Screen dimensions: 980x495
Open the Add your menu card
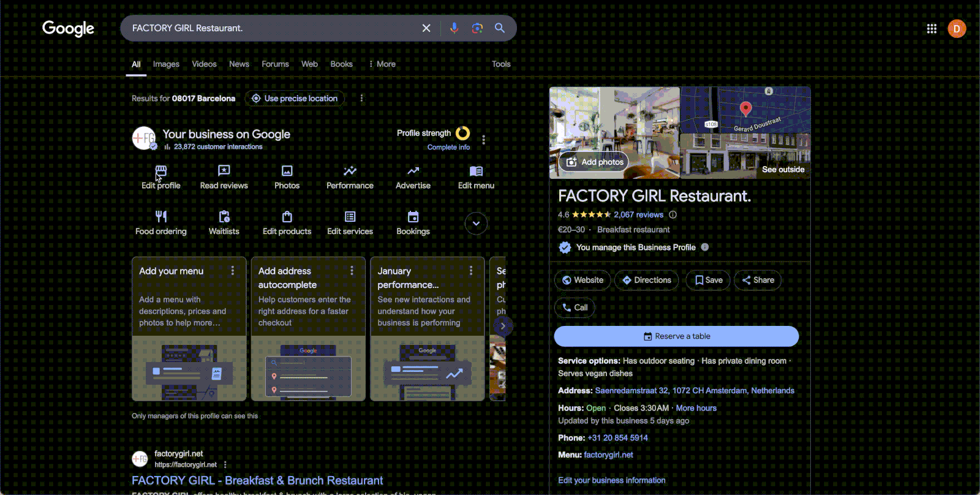[189, 329]
